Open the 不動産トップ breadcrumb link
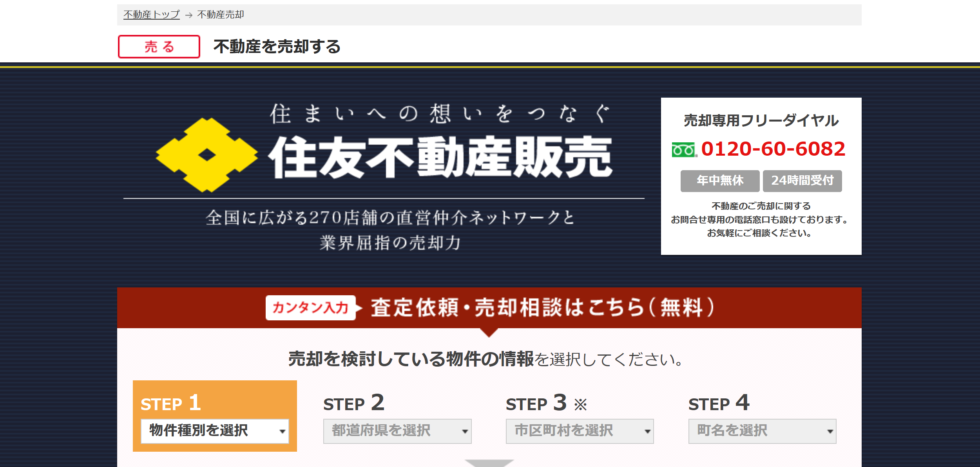Screen dimensions: 980x467 (x=152, y=15)
